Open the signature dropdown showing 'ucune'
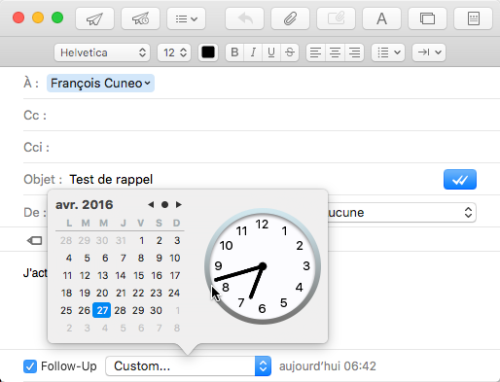Screen dimensions: 500x382 (x=402, y=212)
